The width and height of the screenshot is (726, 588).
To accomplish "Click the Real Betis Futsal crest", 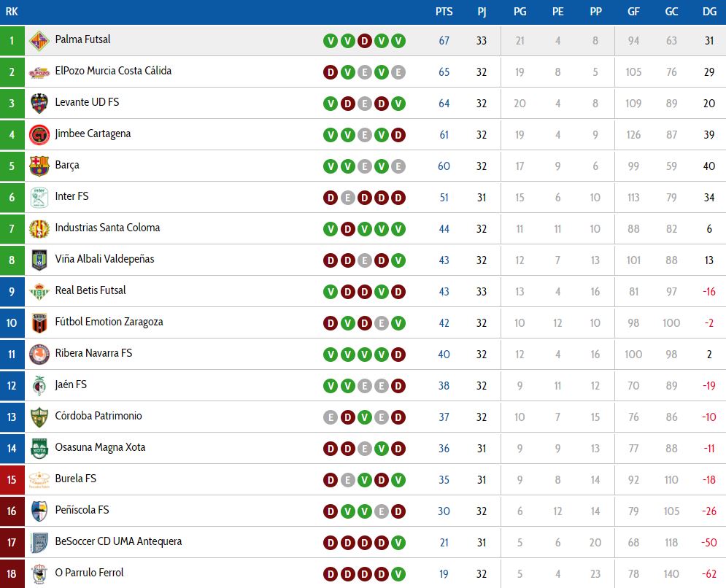I will [39, 292].
